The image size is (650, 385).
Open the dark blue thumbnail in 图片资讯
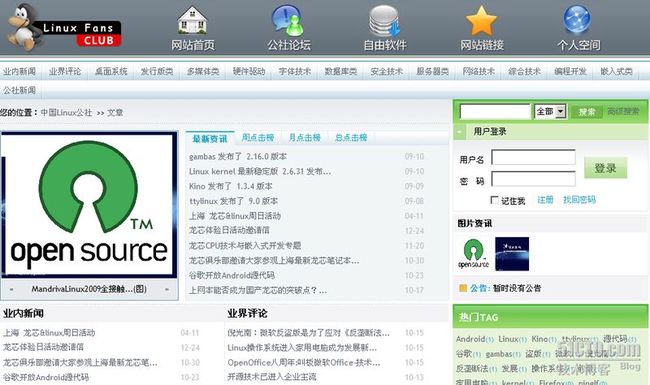click(512, 254)
